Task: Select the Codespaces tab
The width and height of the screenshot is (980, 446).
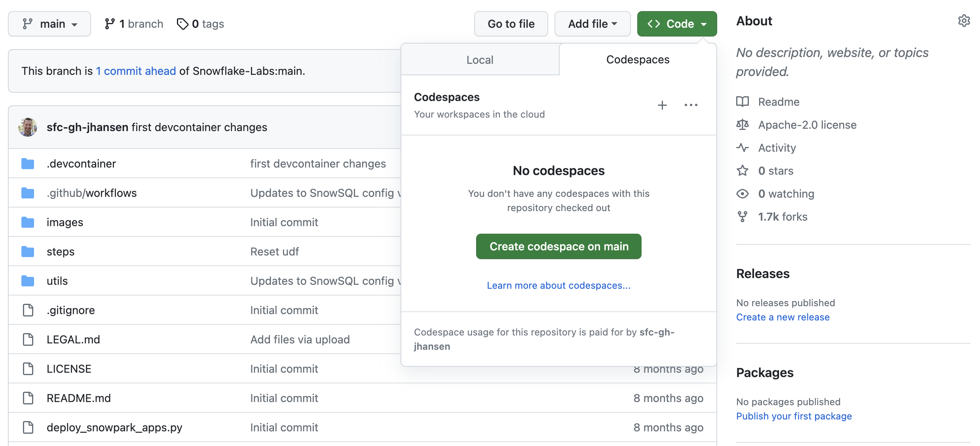Action: [637, 59]
